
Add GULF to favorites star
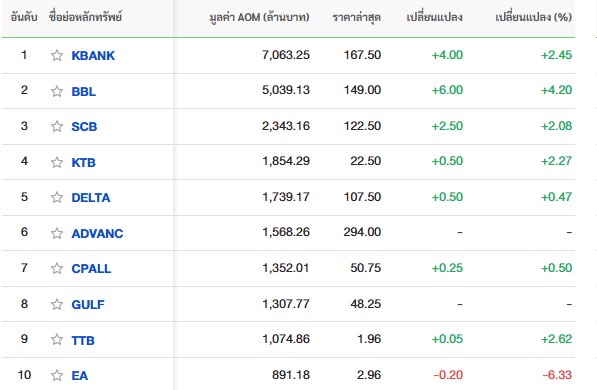tap(57, 304)
